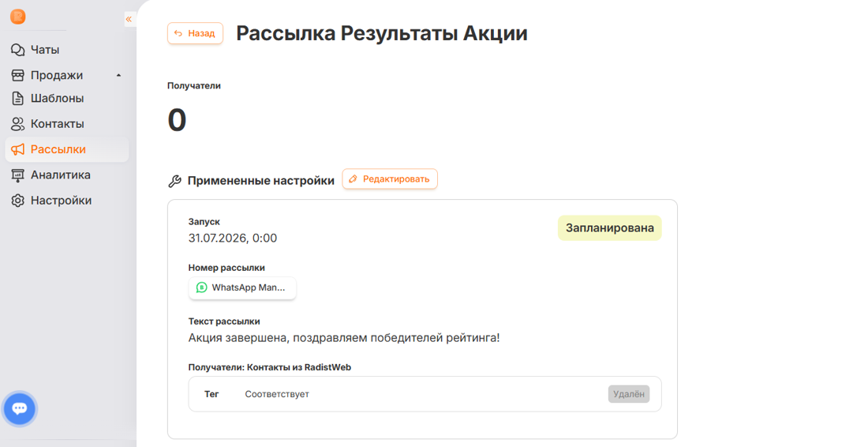This screenshot has width=868, height=447.
Task: Click the Удалён tag badge
Action: 629,394
